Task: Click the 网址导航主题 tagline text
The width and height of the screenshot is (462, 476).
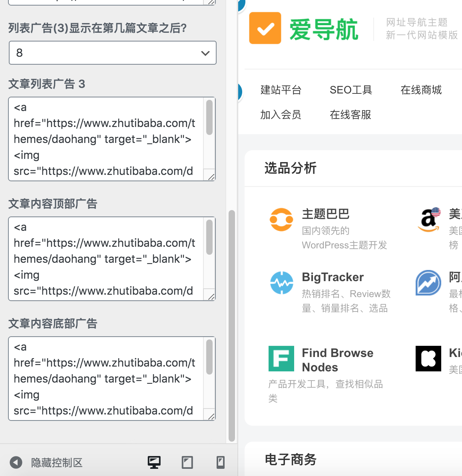Action: coord(417,22)
